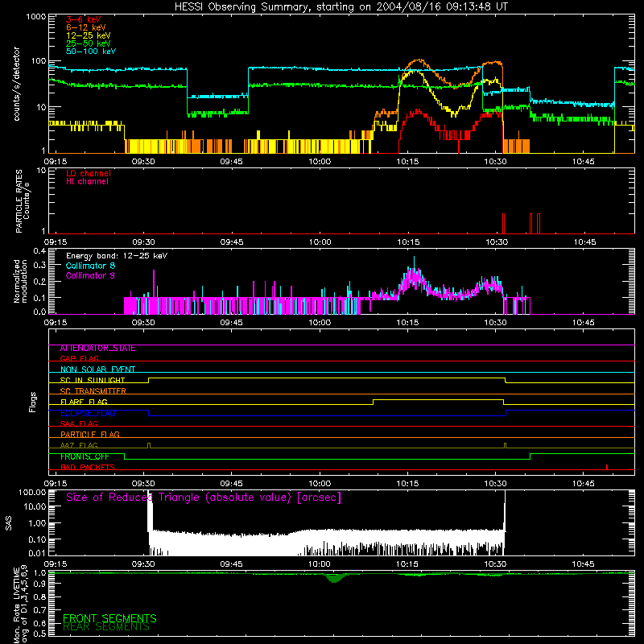
Task: Select the "Collimator 9" legend label
Action: point(90,275)
